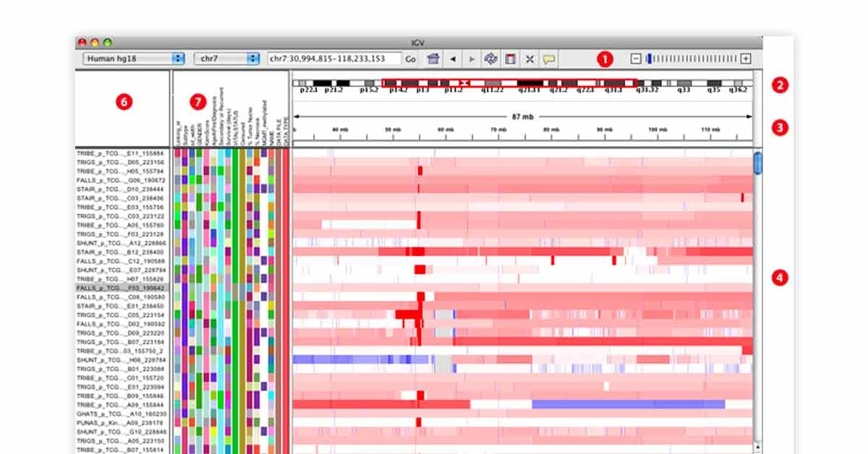Click the minus icon to zoom out
This screenshot has width=868, height=454.
(x=636, y=59)
